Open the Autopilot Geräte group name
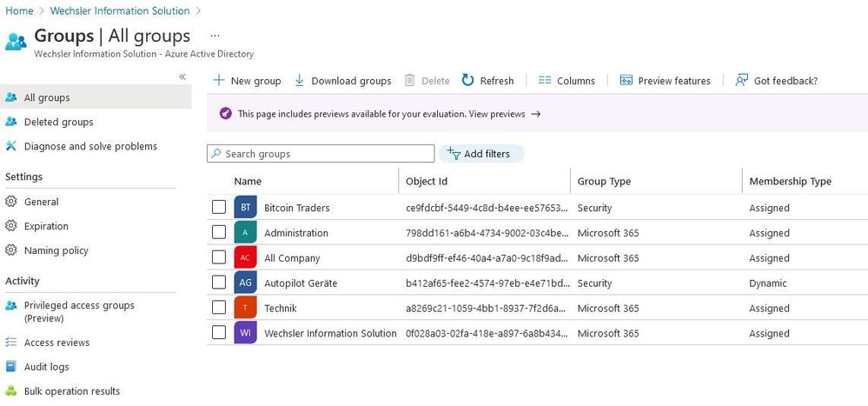868x406 pixels. pyautogui.click(x=301, y=283)
